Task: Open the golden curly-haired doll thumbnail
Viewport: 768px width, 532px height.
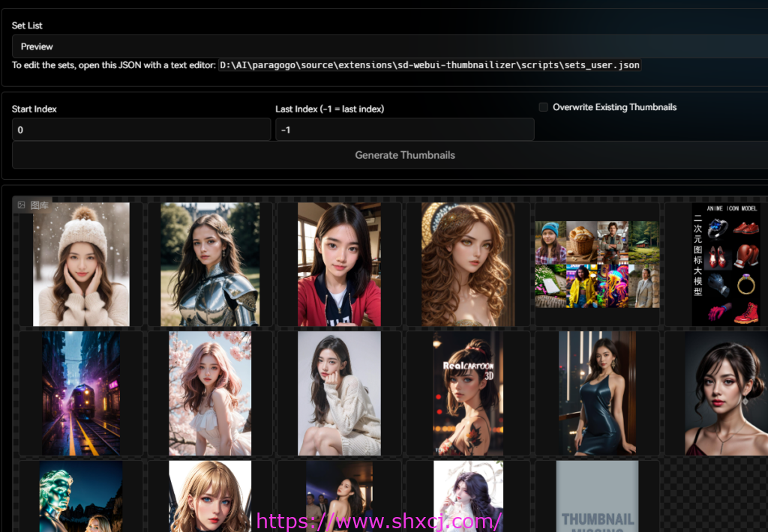Action: [x=468, y=264]
